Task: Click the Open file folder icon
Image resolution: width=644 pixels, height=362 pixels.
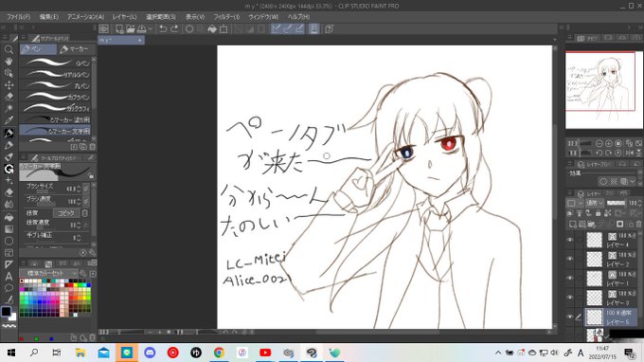Action: [x=131, y=28]
